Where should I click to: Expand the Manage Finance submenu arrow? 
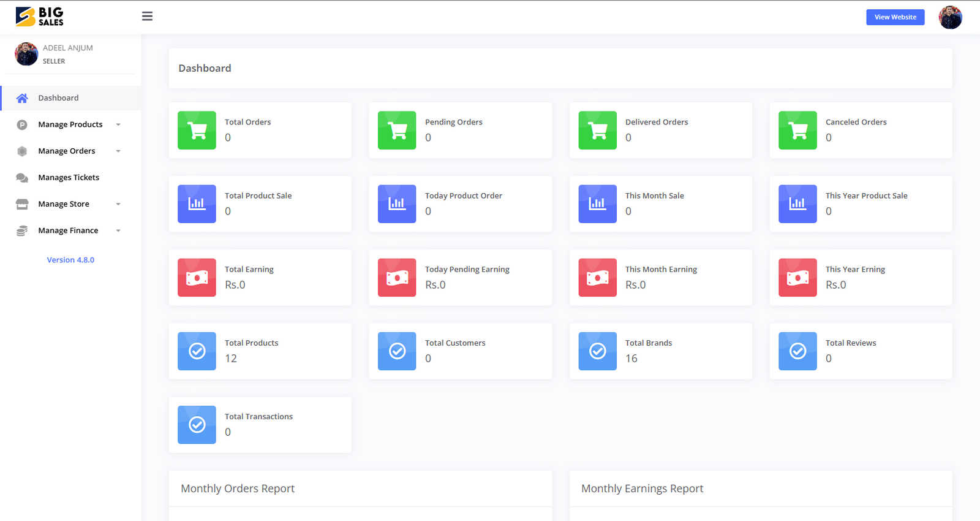pos(118,231)
